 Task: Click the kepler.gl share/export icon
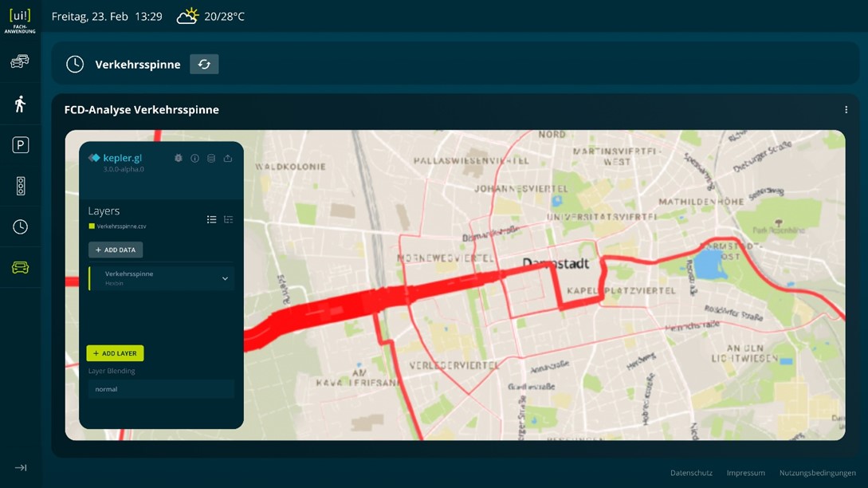pos(227,159)
